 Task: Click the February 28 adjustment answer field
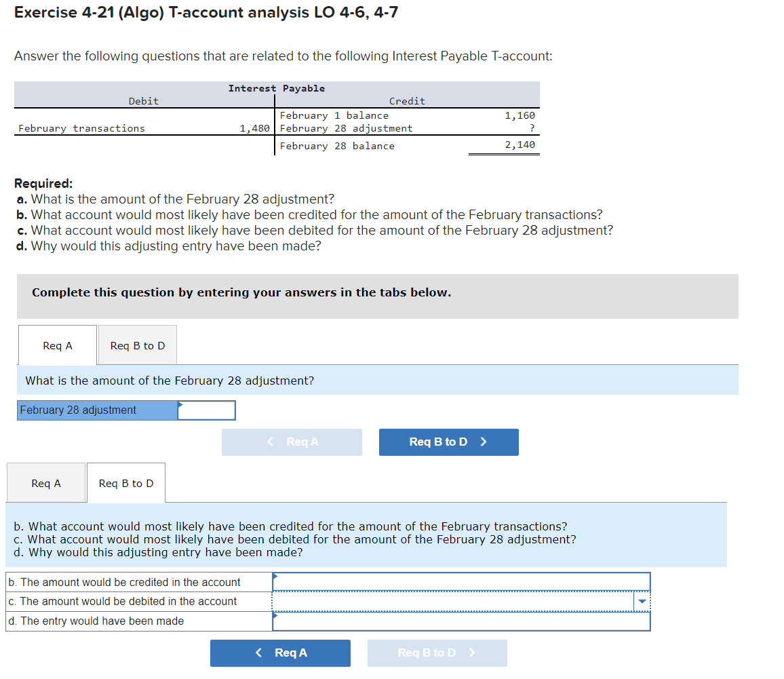pyautogui.click(x=207, y=410)
